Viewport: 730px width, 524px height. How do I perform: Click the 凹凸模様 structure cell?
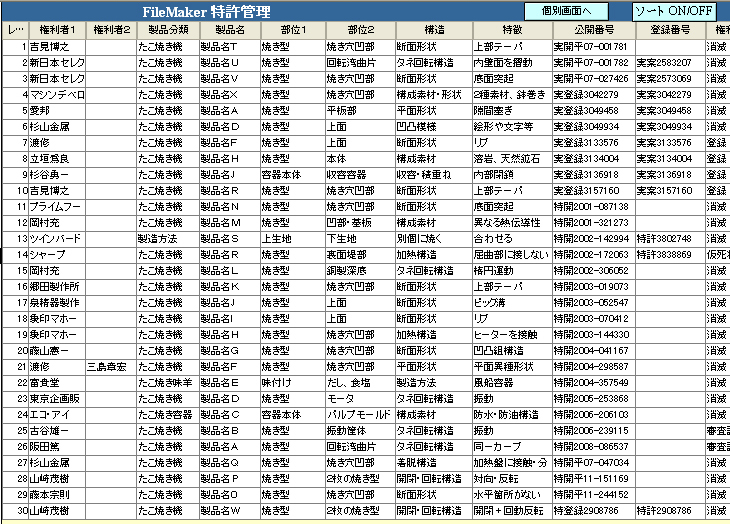pyautogui.click(x=434, y=127)
